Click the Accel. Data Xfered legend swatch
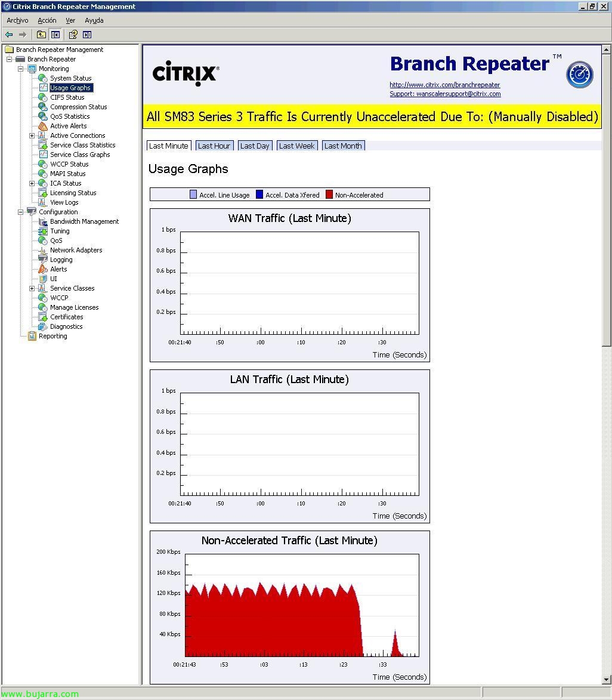 [x=259, y=194]
